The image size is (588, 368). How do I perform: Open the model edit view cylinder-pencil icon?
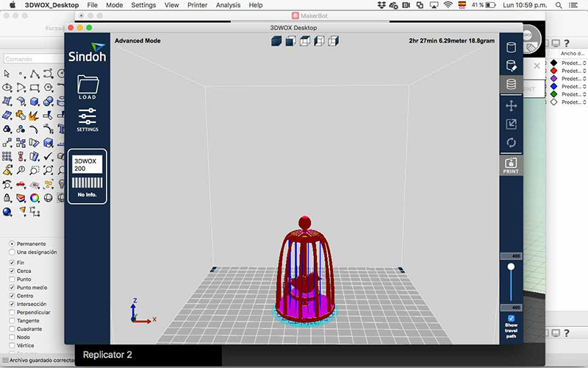(x=511, y=66)
